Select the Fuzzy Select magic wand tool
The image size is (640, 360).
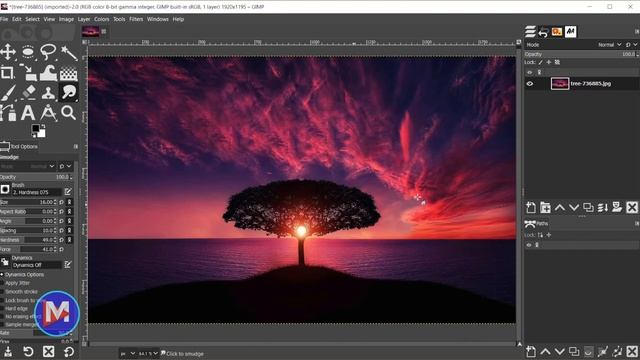(69, 52)
